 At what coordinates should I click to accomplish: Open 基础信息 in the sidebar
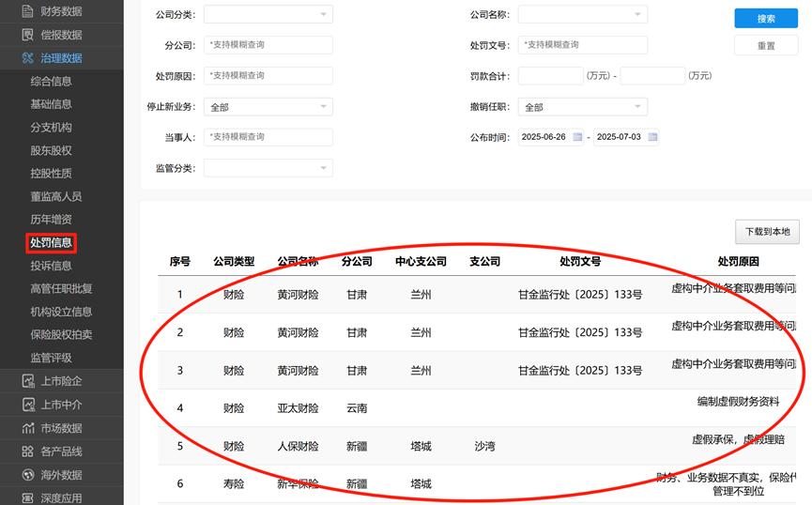pos(51,104)
